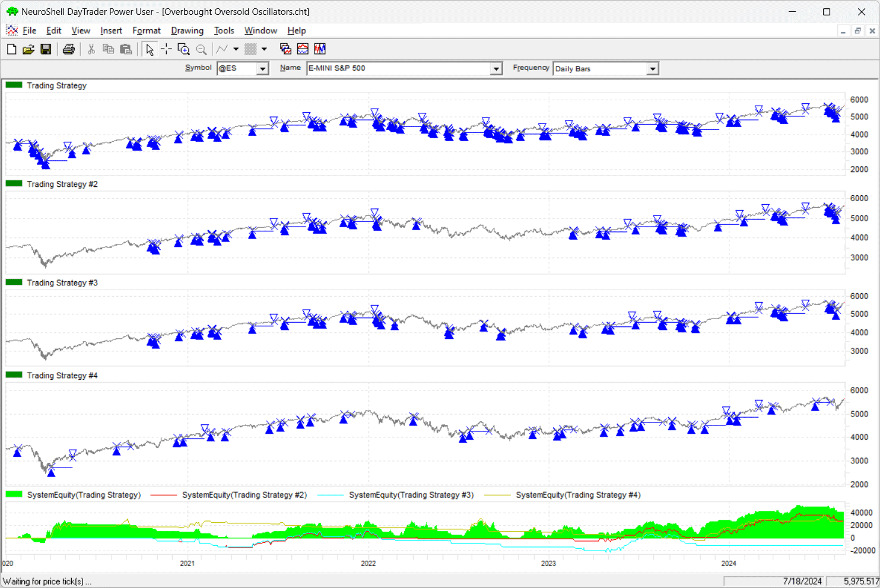Click the Zoom Out magnifier icon
The image size is (880, 588).
click(202, 49)
